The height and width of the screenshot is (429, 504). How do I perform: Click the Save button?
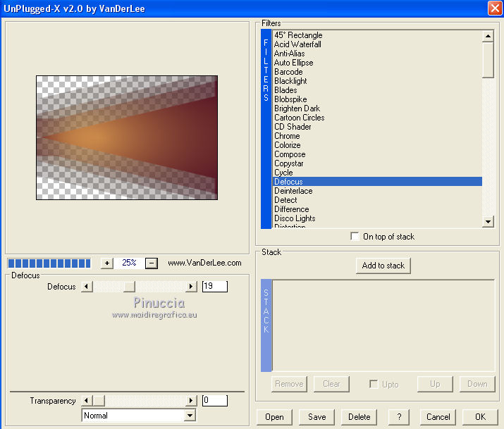(317, 417)
